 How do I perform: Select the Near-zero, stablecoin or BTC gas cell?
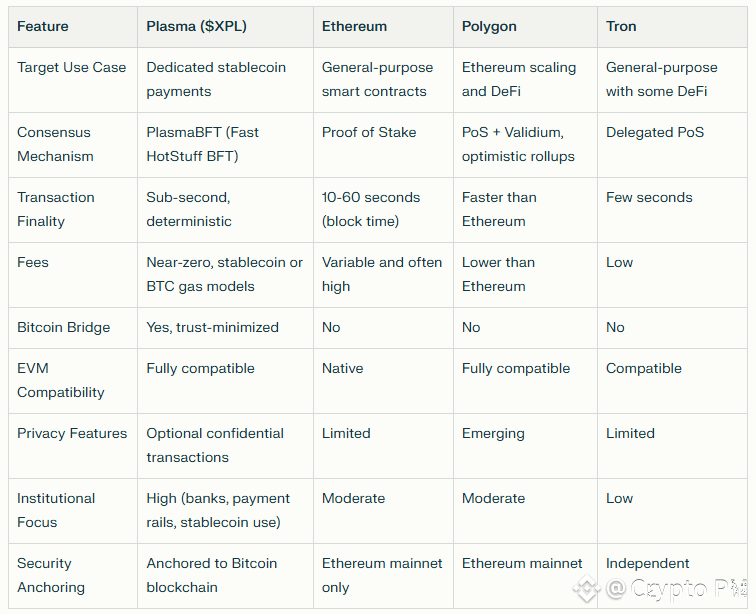(225, 274)
